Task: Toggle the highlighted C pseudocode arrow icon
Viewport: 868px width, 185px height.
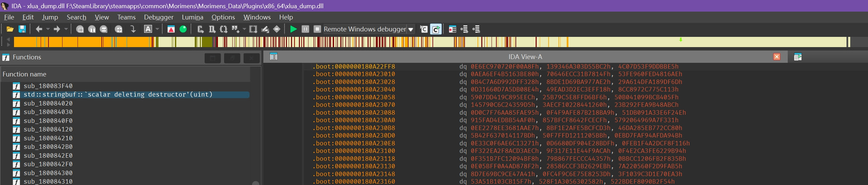Action: [x=435, y=29]
